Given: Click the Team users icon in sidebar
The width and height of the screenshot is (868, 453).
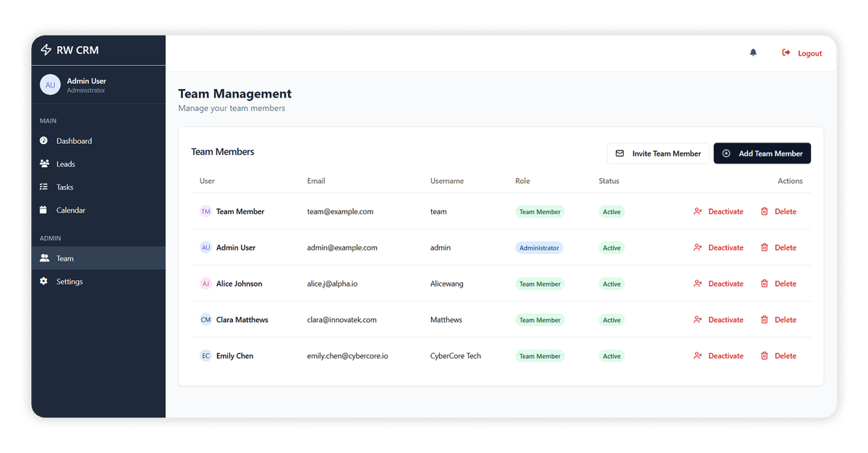Looking at the screenshot, I should click(44, 258).
